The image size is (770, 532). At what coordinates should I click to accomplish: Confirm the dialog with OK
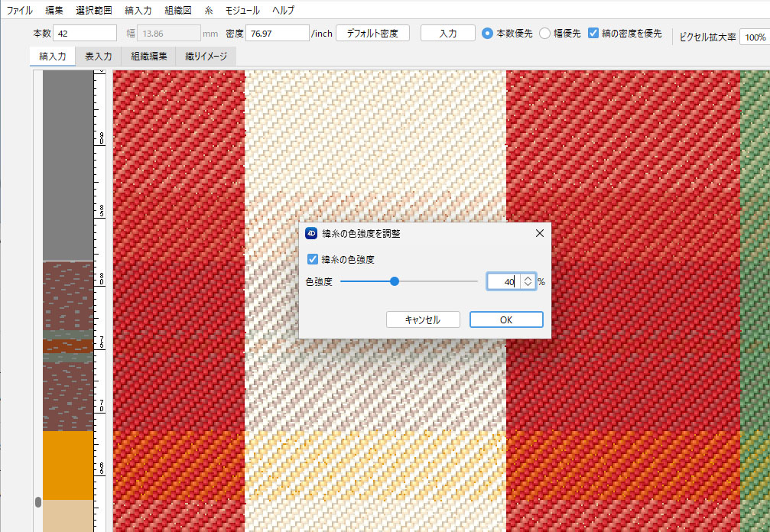505,320
